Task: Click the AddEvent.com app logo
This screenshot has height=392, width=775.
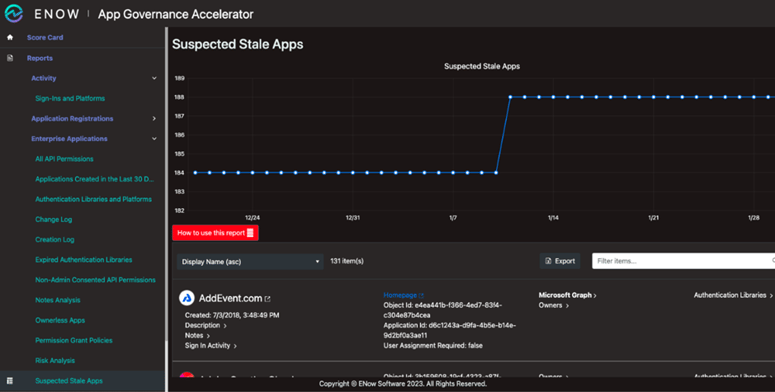Action: (x=187, y=298)
